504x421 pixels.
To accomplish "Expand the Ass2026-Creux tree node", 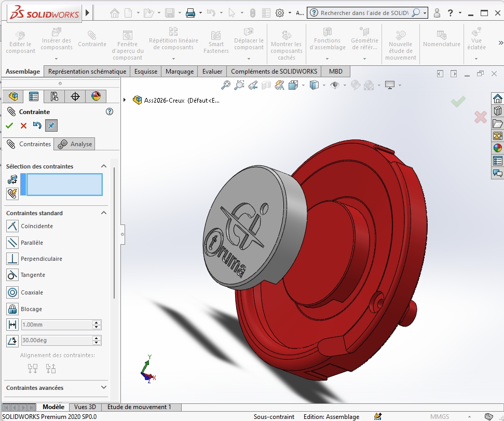I will tap(125, 100).
